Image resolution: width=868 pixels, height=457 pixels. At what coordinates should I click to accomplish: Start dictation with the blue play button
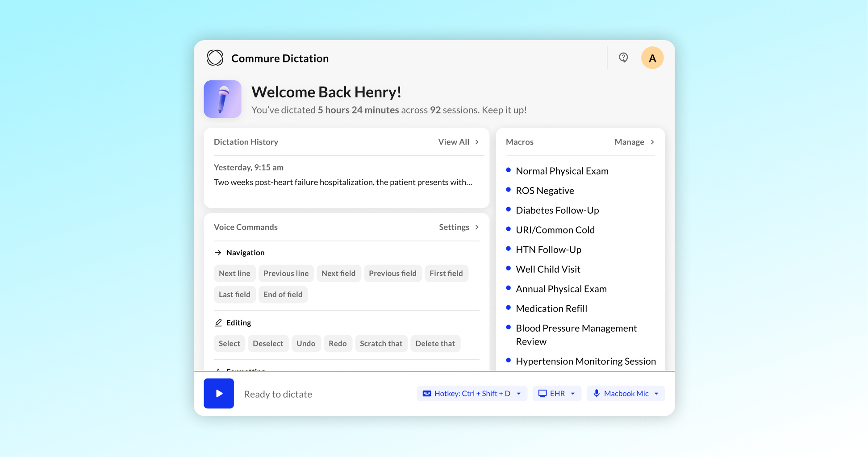(219, 394)
